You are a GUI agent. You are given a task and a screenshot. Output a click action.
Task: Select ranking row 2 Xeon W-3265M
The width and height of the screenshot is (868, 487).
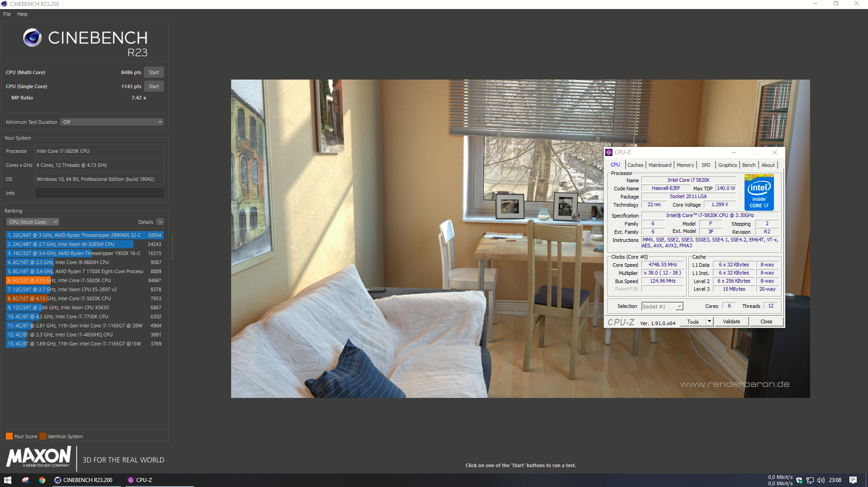point(85,244)
